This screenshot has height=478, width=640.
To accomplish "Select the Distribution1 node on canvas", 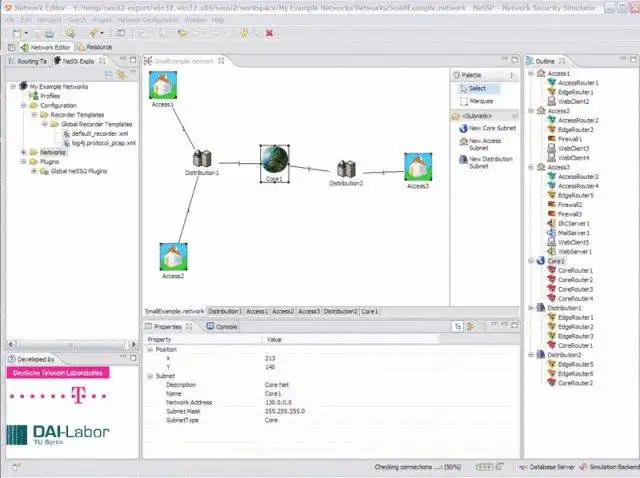I will (202, 158).
